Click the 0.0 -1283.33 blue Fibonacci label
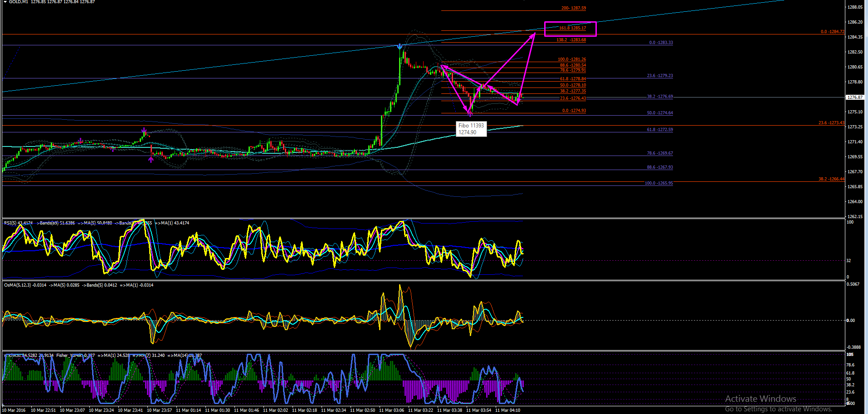Viewport: 868px width, 414px height. tap(661, 43)
